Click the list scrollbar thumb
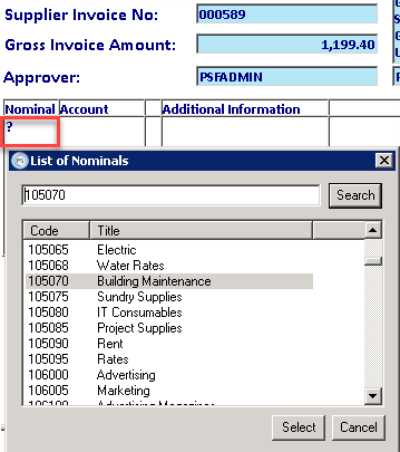The height and width of the screenshot is (452, 400). (373, 261)
